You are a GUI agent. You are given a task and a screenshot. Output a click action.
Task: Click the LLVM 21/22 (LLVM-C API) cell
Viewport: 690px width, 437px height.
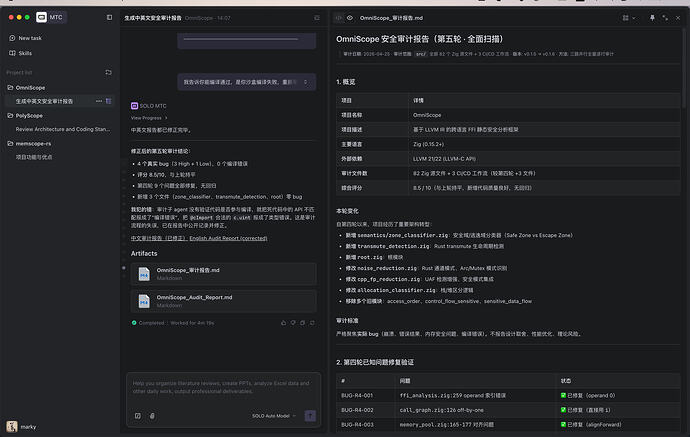[444, 158]
